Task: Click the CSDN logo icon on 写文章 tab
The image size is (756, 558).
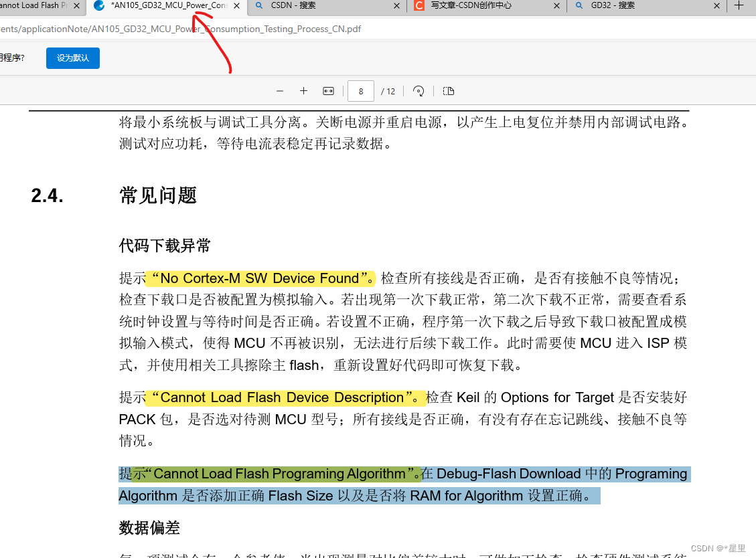Action: click(419, 6)
